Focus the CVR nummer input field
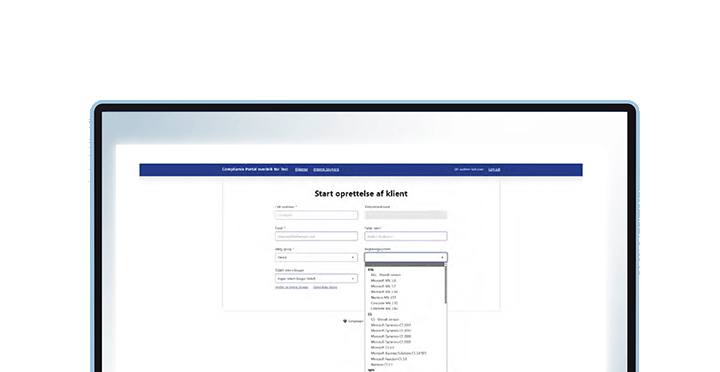This screenshot has width=720, height=372. (x=316, y=215)
